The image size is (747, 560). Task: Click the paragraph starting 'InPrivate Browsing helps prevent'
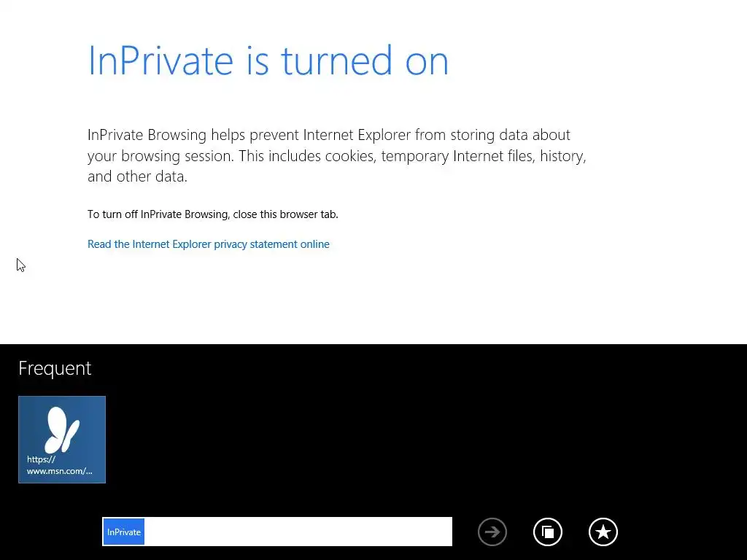point(337,156)
